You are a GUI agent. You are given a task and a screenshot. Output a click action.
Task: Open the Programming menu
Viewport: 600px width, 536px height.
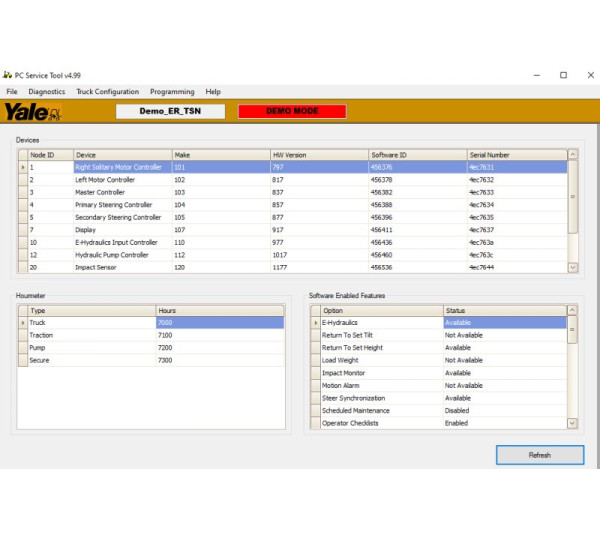172,92
